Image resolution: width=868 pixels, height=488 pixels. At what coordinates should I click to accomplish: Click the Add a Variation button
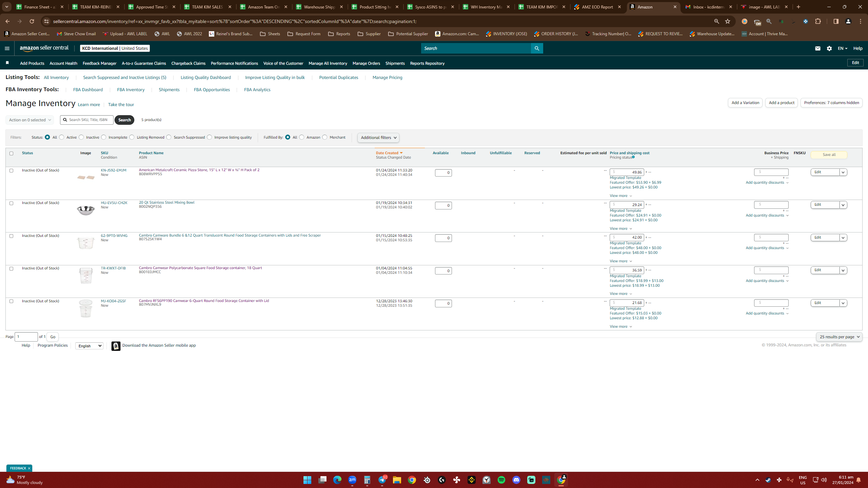(745, 103)
